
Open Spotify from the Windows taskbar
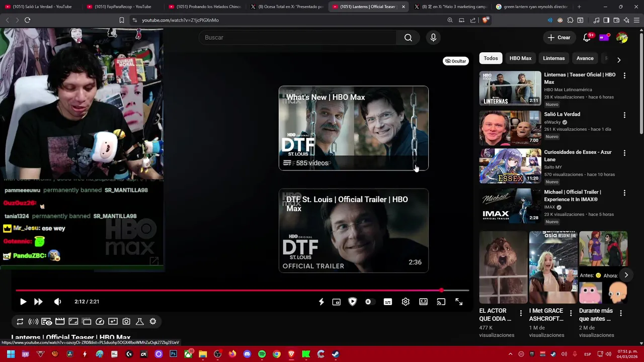(262, 354)
